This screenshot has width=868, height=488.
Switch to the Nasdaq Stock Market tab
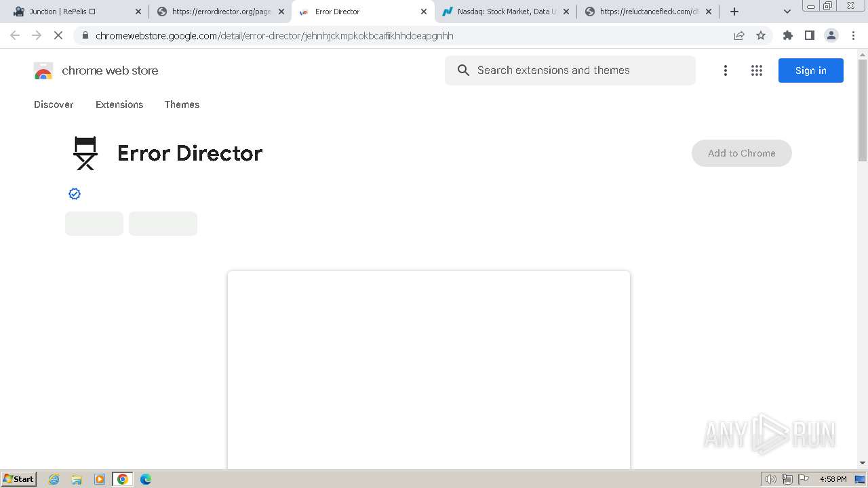pos(506,12)
